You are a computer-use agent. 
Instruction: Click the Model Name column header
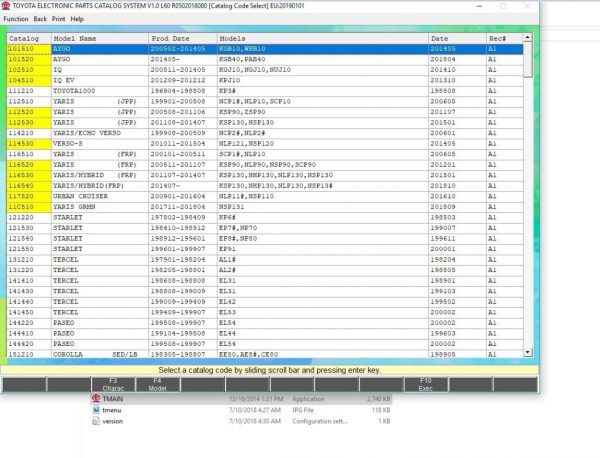pyautogui.click(x=100, y=38)
